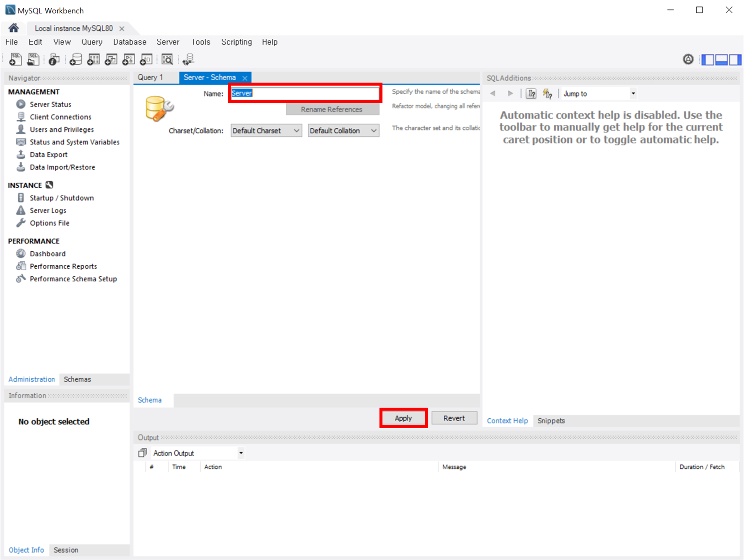Open Default Collation dropdown
This screenshot has width=744, height=560.
(344, 130)
